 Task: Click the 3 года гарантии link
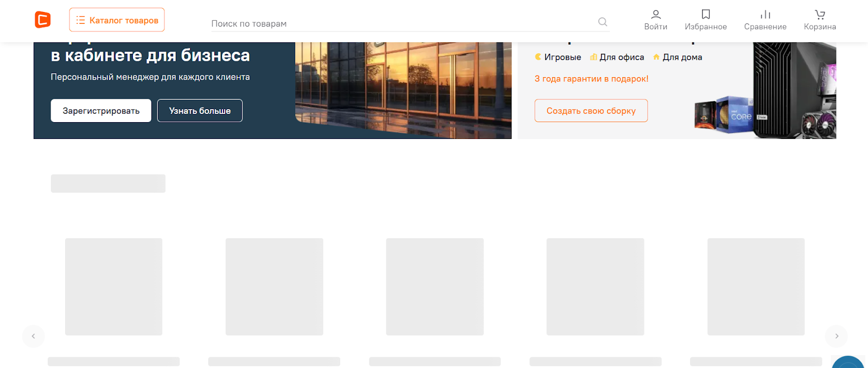click(591, 79)
